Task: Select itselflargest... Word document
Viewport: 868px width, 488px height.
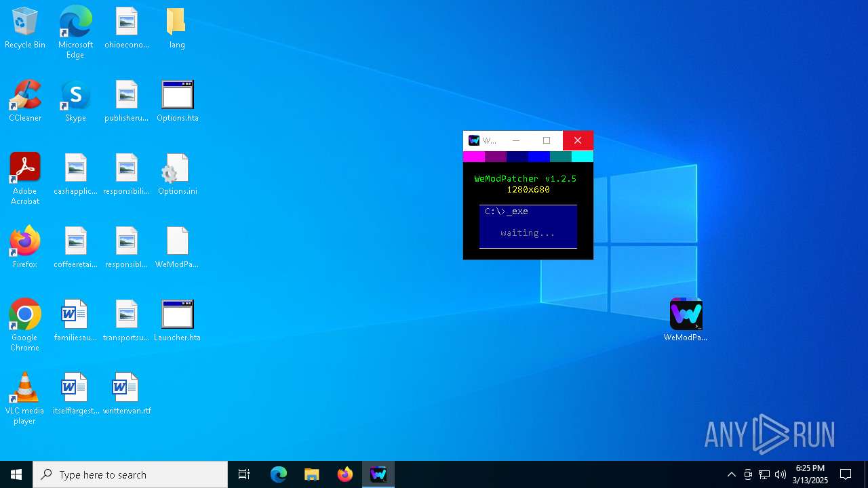Action: 75,394
